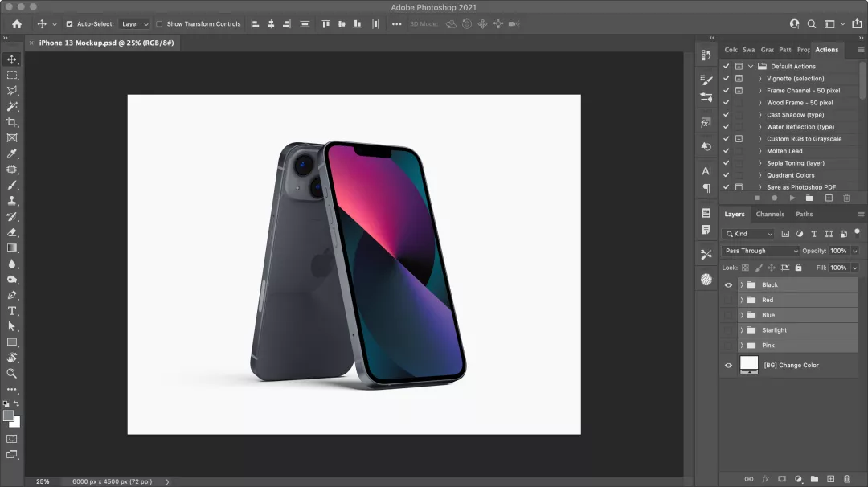
Task: Check Show Transform Controls
Action: click(159, 24)
